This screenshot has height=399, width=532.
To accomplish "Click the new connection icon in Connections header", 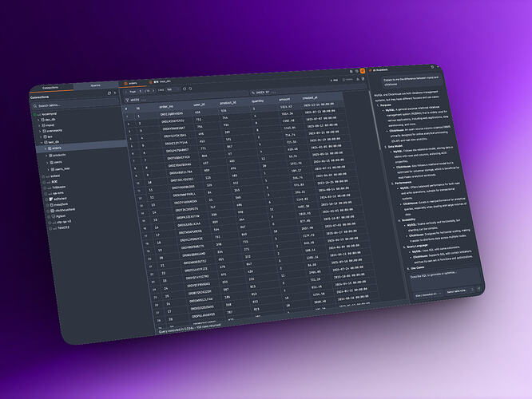I will pos(115,94).
